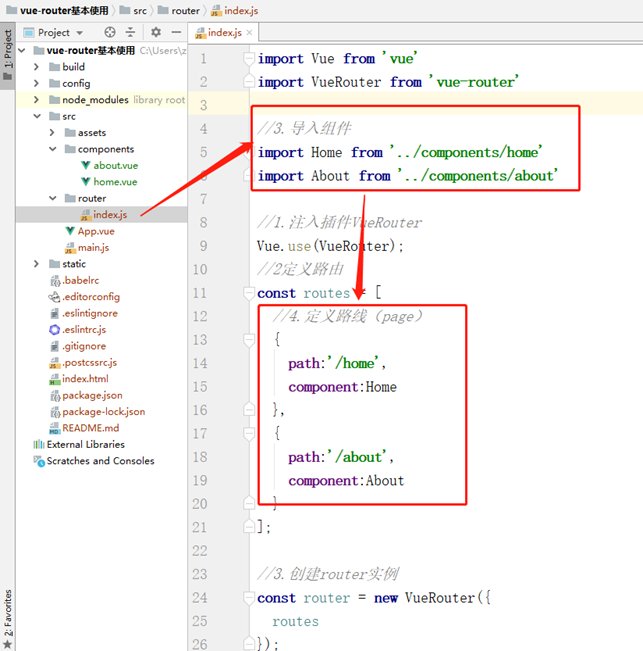Toggle the 1: Project tool window tab
Image resolution: width=643 pixels, height=651 pixels.
(7, 55)
